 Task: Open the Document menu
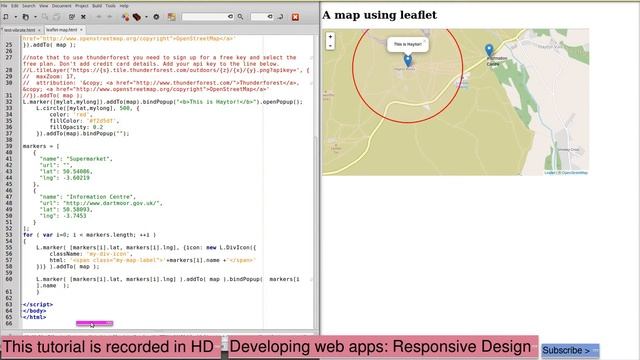(x=61, y=6)
